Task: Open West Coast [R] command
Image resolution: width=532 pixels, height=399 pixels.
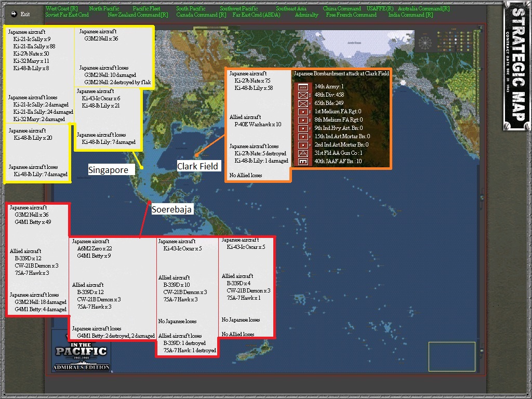Action: 61,8
